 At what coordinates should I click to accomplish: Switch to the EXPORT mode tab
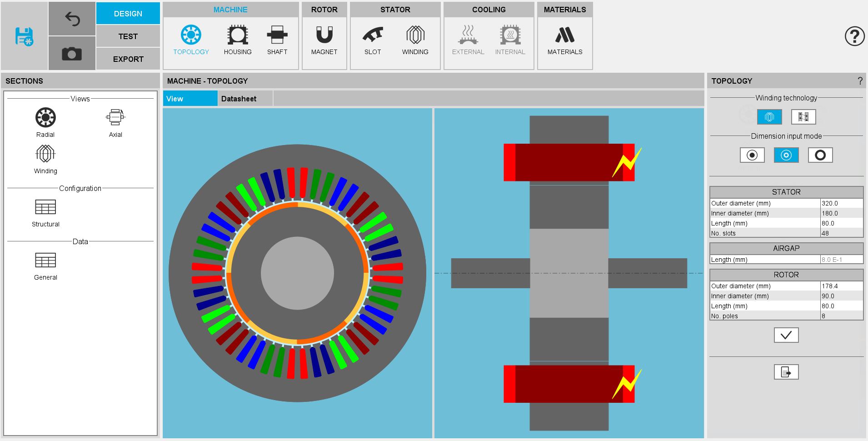(128, 59)
